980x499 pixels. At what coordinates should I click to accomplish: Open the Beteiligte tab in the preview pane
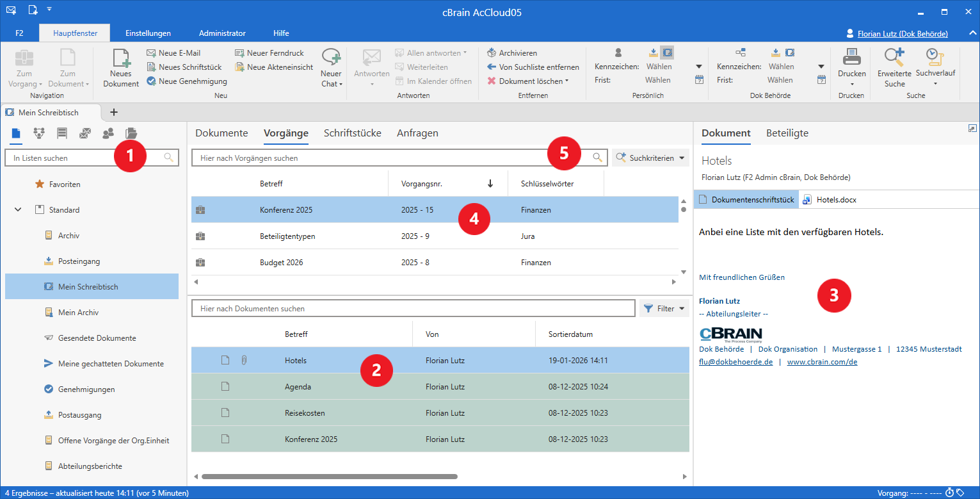[x=787, y=133]
